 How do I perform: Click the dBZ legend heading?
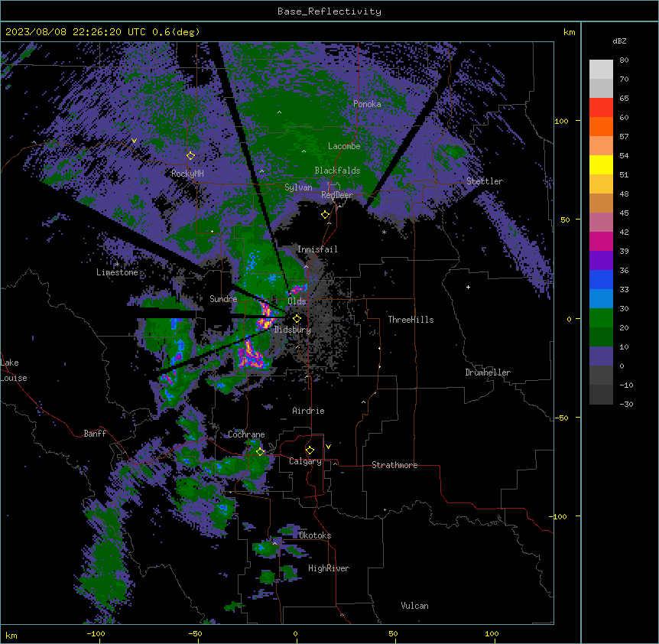coord(619,41)
